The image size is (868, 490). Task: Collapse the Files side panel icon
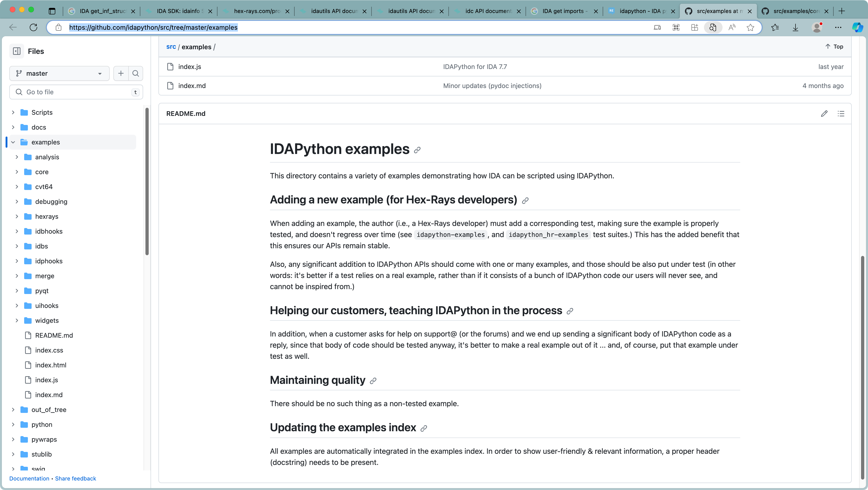16,51
